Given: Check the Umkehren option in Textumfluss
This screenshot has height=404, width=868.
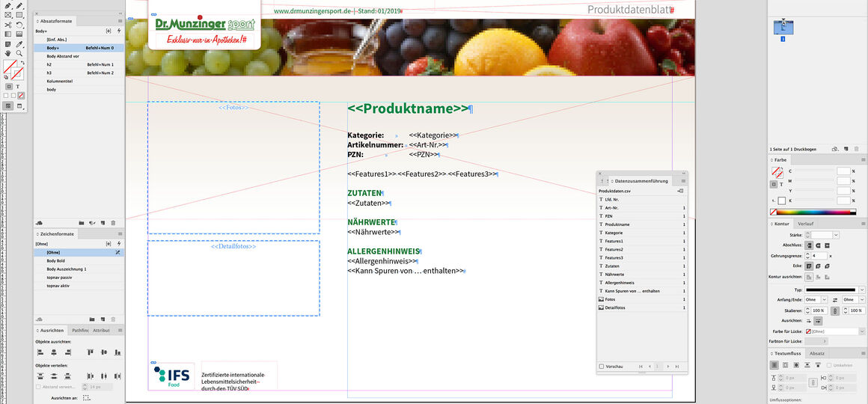Looking at the screenshot, I should (826, 365).
